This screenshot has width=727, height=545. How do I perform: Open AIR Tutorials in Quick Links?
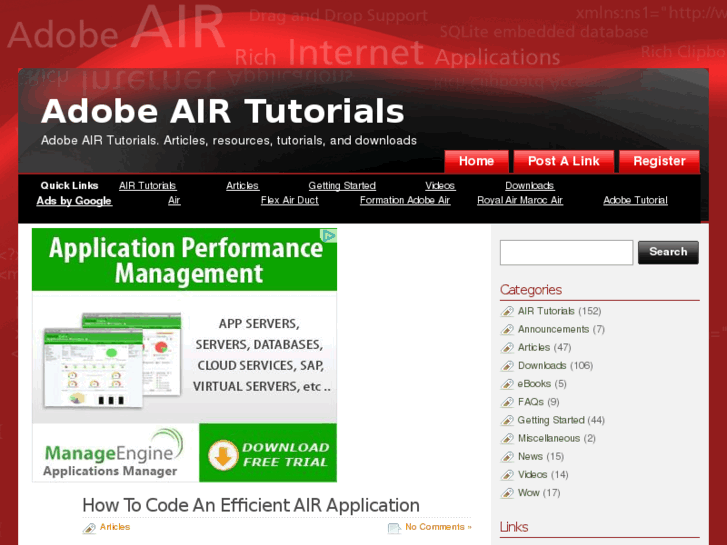(147, 186)
